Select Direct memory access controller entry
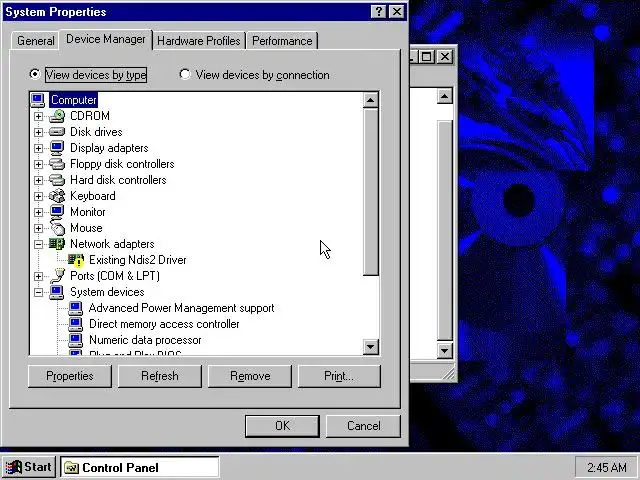The image size is (640, 480). (x=164, y=324)
